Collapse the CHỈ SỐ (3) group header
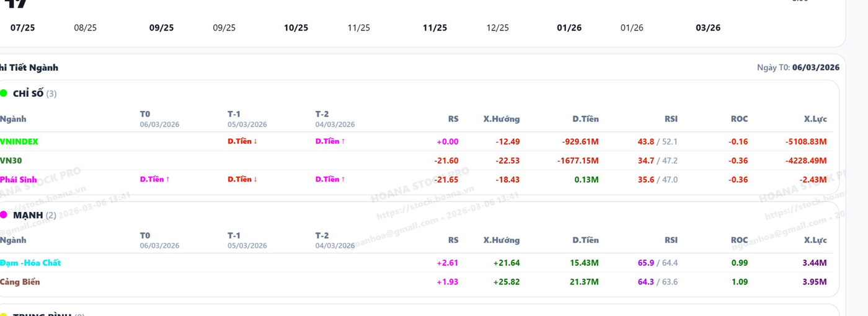Screen dimensions: 868x316 coord(34,94)
